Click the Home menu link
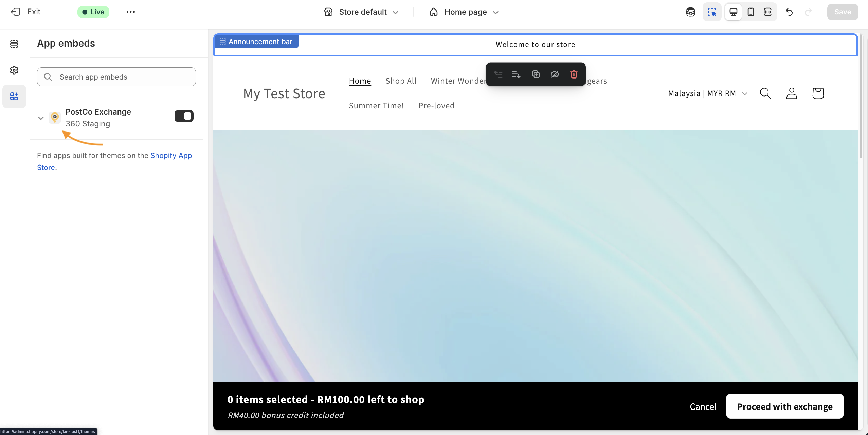 click(x=360, y=81)
